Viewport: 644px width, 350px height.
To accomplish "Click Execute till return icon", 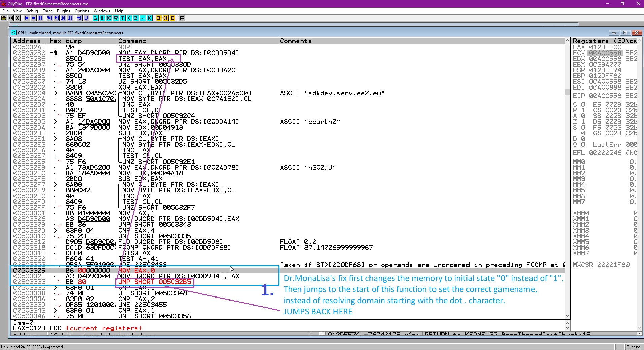I will click(x=79, y=18).
